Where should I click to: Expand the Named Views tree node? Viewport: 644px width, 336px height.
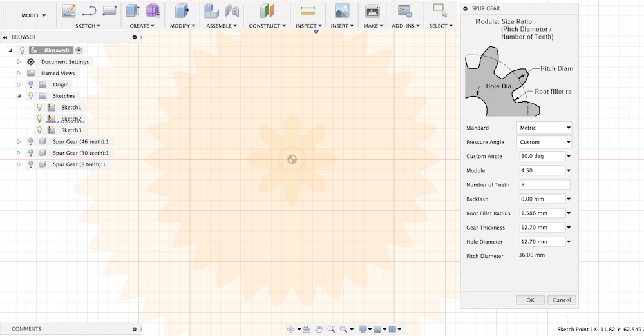[x=19, y=74]
